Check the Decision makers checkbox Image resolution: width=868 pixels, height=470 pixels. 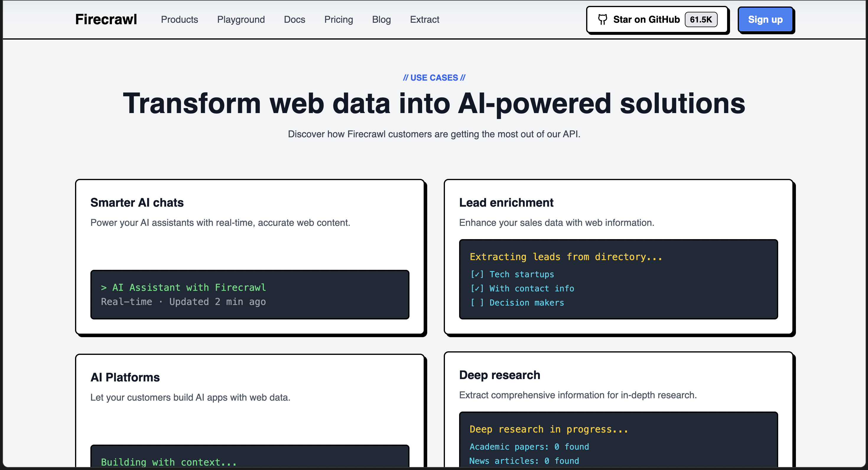pyautogui.click(x=477, y=303)
